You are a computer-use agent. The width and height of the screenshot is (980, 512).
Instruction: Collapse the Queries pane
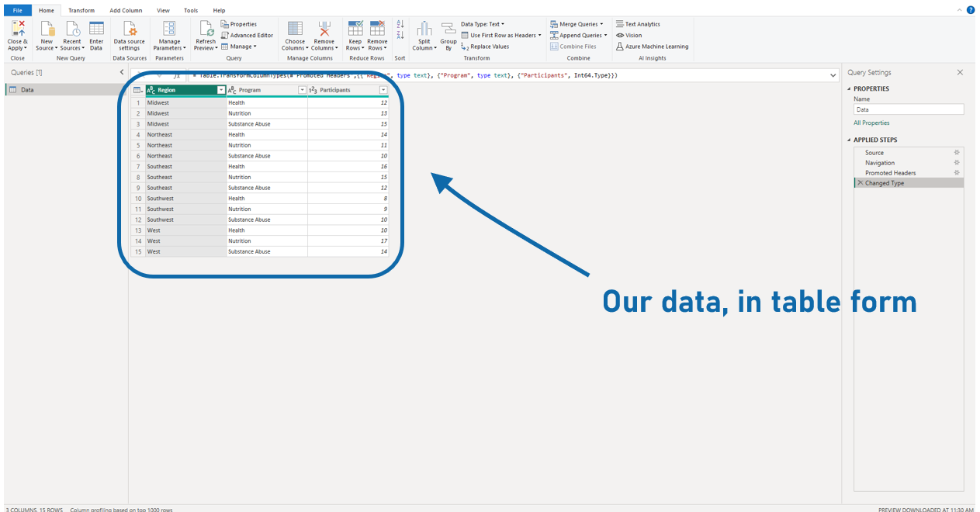(x=121, y=71)
